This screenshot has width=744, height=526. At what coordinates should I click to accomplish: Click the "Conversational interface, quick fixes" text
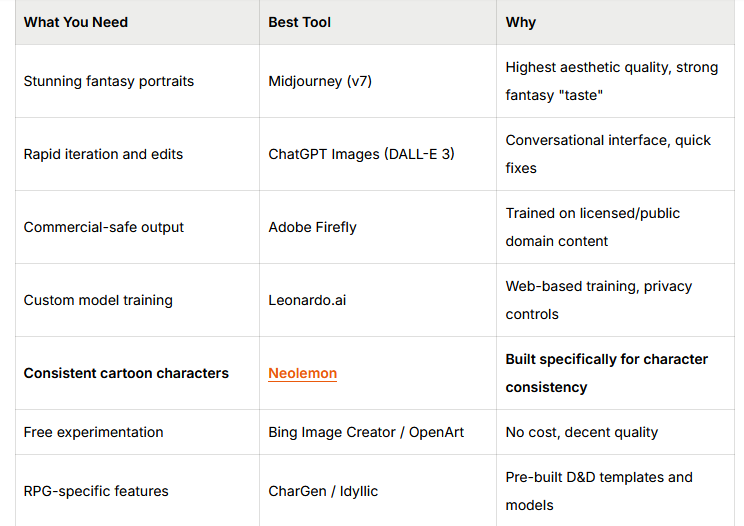(607, 154)
